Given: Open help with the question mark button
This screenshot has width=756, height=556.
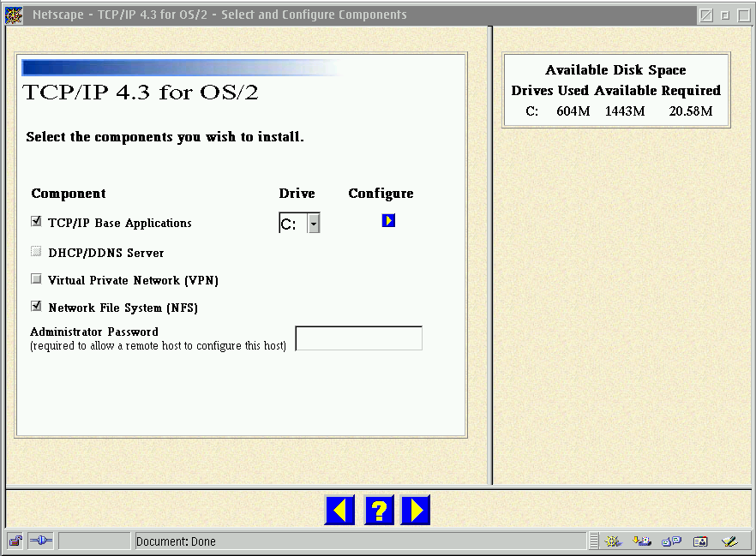Looking at the screenshot, I should click(x=378, y=511).
